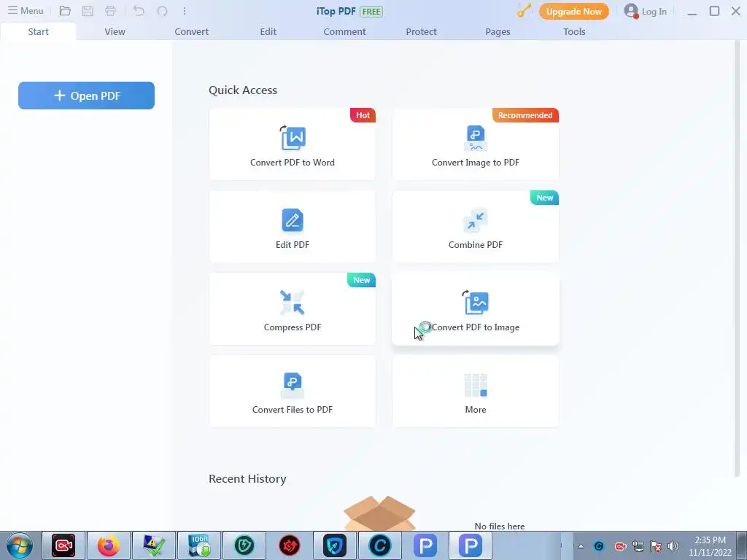Screen dimensions: 747x560
Task: Open the IObit taskbar icon
Action: (x=199, y=545)
